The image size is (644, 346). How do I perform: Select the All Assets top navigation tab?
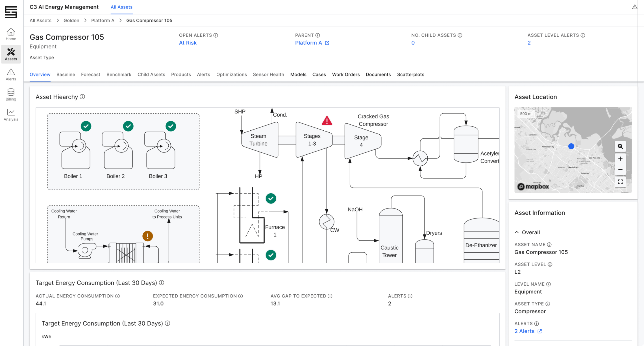tap(121, 7)
